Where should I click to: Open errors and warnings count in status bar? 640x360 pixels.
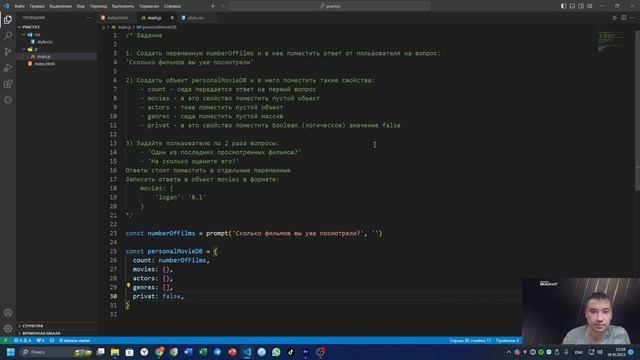(x=23, y=340)
